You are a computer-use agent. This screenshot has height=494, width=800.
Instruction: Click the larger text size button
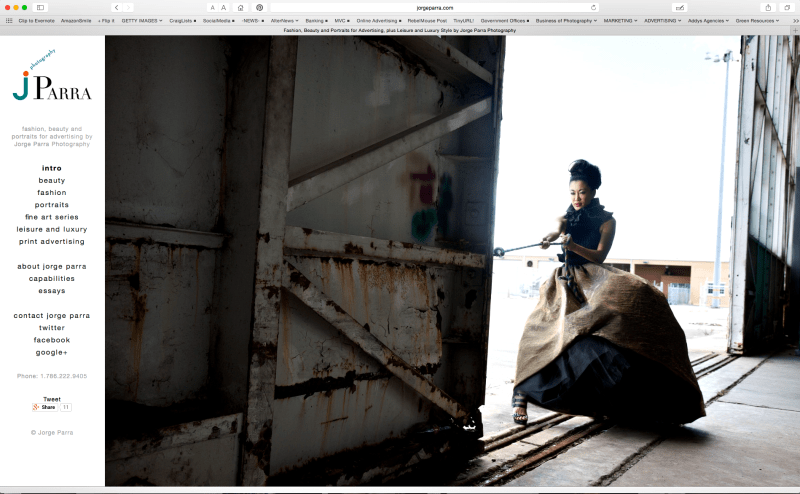(x=223, y=7)
